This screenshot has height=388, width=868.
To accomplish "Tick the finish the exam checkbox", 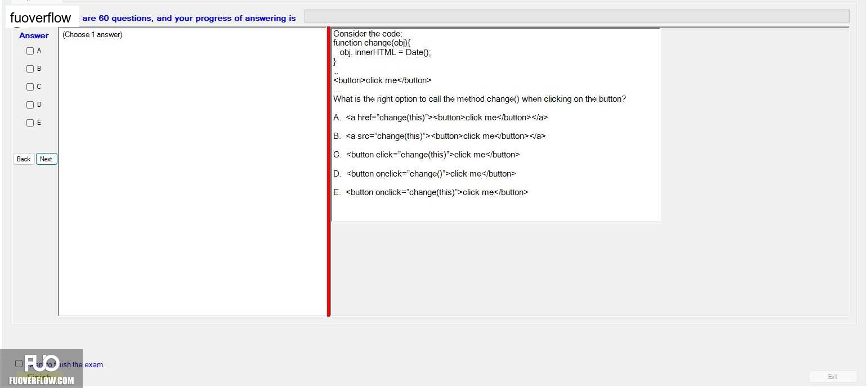I will point(19,363).
